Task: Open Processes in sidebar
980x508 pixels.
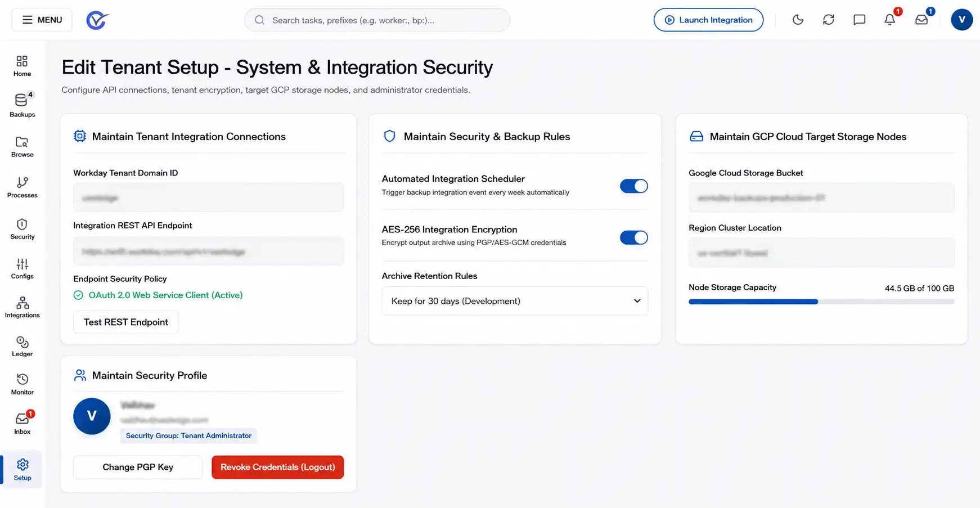Action: pos(22,187)
